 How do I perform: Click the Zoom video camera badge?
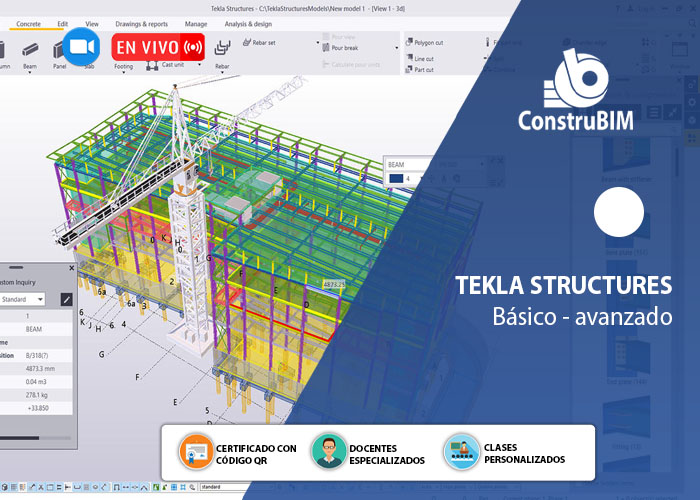pyautogui.click(x=81, y=46)
